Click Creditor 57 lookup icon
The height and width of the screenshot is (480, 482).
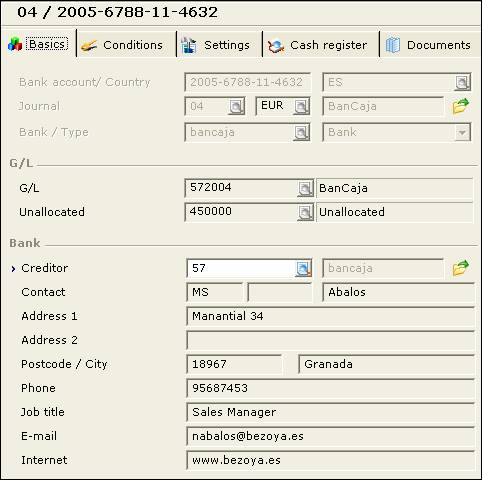tap(303, 268)
